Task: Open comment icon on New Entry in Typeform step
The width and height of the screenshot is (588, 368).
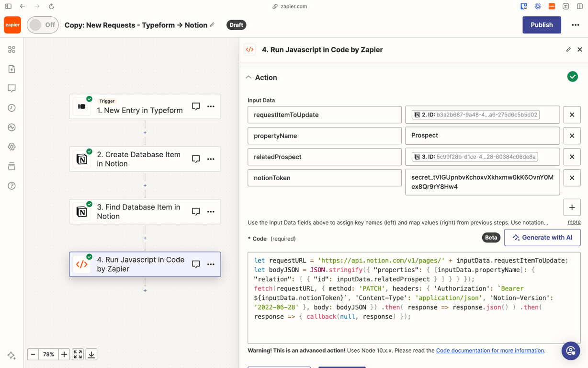Action: [196, 106]
